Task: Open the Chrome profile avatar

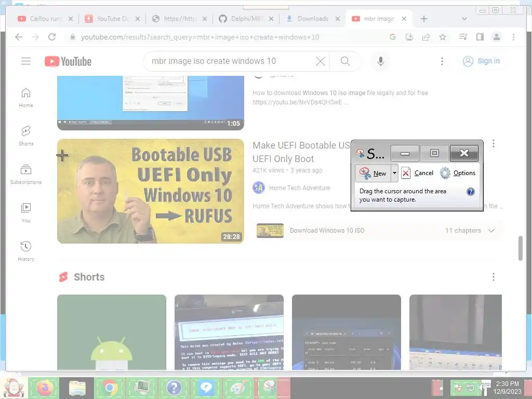Action: click(496, 37)
